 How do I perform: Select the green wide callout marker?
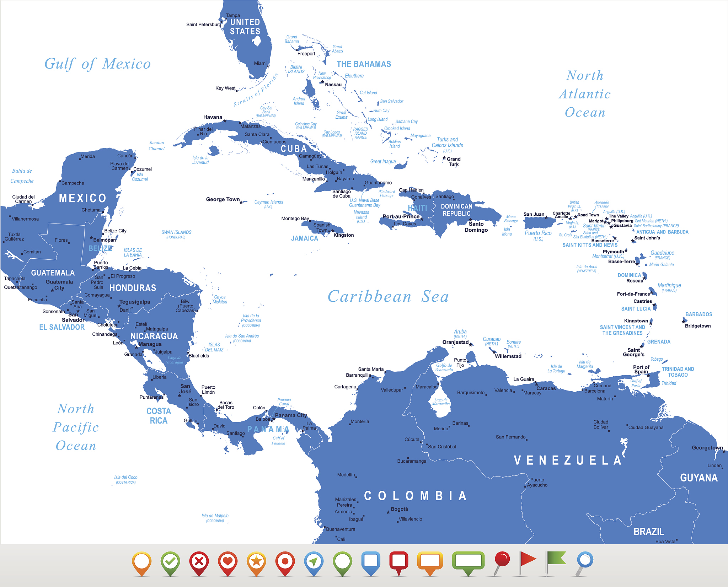click(x=468, y=564)
